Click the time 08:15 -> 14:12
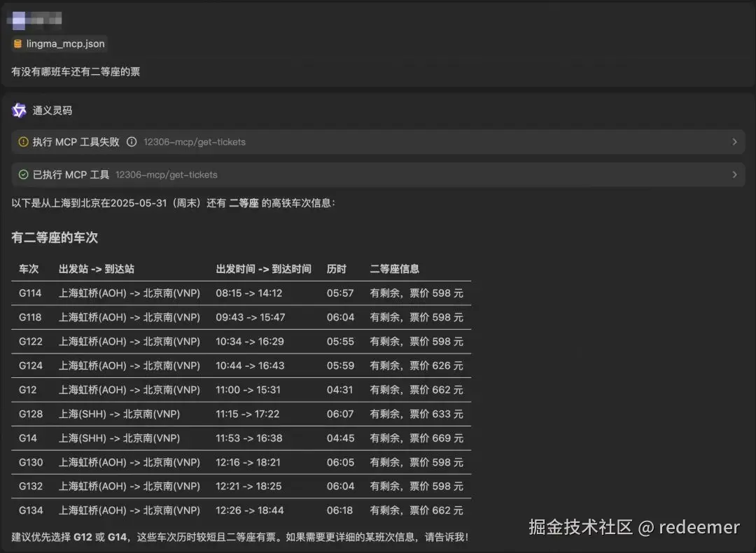 point(248,293)
